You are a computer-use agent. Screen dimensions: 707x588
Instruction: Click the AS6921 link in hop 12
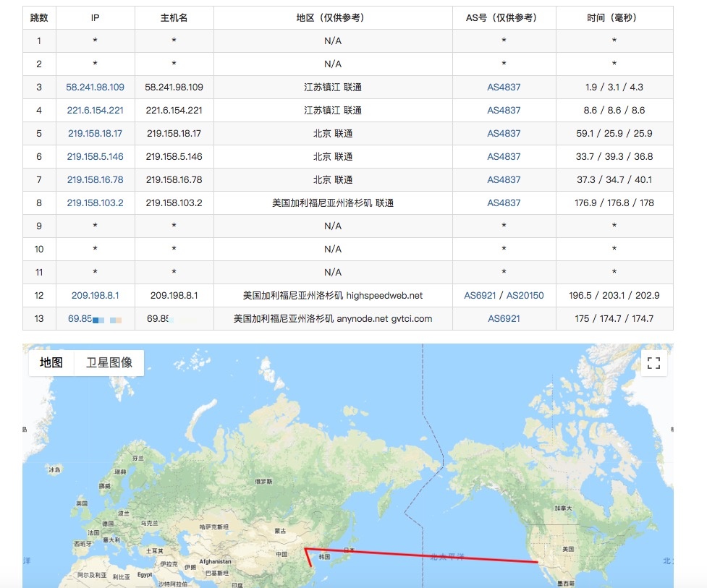[481, 296]
